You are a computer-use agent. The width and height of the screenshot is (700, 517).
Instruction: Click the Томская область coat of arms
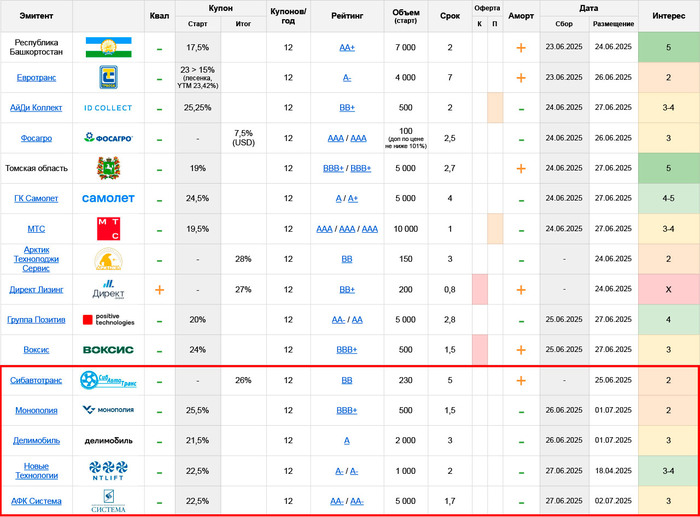pyautogui.click(x=108, y=168)
